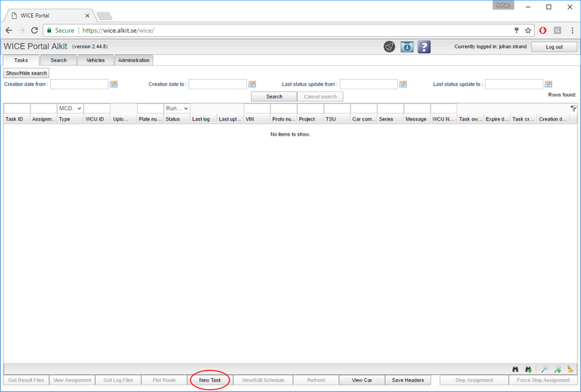The height and width of the screenshot is (392, 581).
Task: Click the New Task button
Action: pos(210,380)
